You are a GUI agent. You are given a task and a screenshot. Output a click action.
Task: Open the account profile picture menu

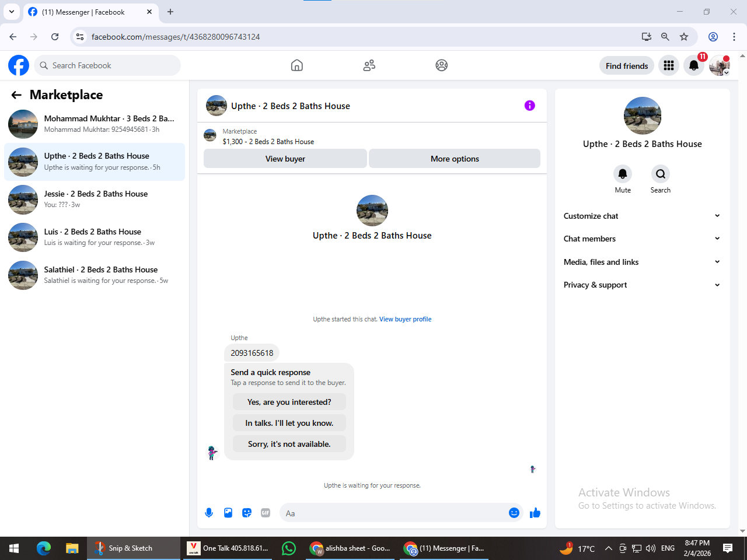[x=720, y=65]
